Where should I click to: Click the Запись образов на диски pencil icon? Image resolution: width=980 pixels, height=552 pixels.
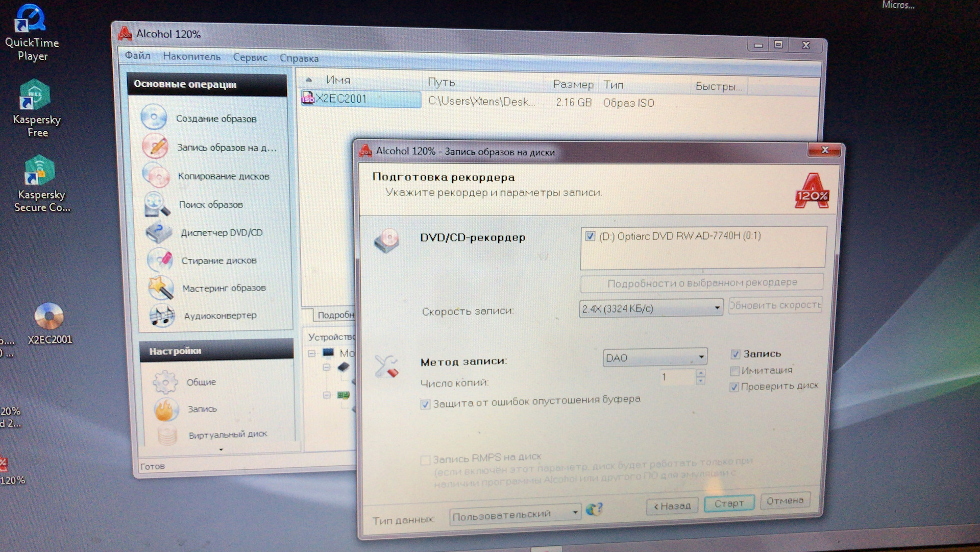click(x=155, y=146)
